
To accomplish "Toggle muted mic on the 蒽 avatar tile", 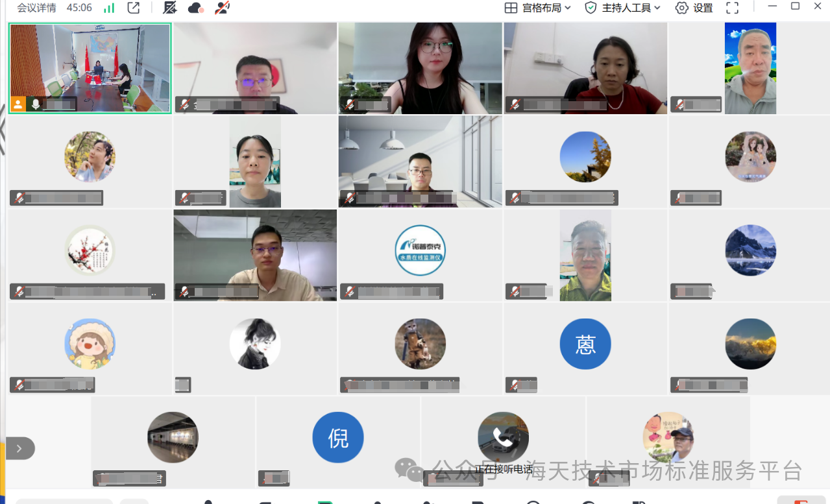I will click(515, 385).
